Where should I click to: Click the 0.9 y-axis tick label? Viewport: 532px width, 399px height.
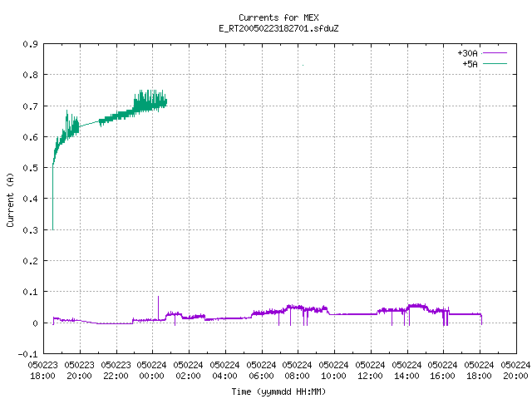(x=30, y=44)
